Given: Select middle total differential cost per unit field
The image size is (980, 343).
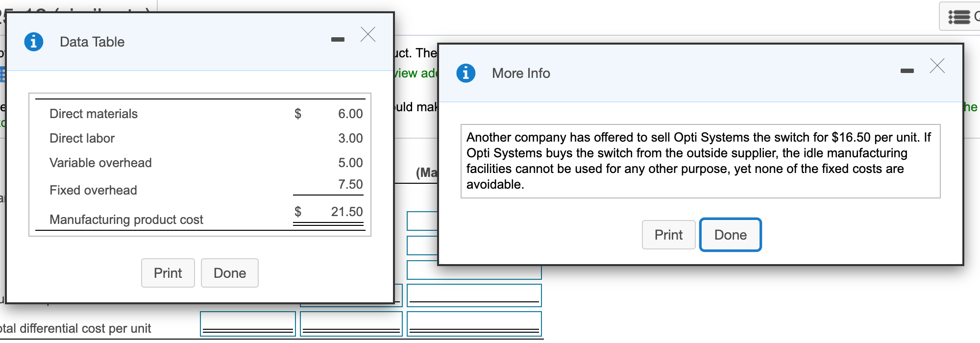Looking at the screenshot, I should pos(351,324).
